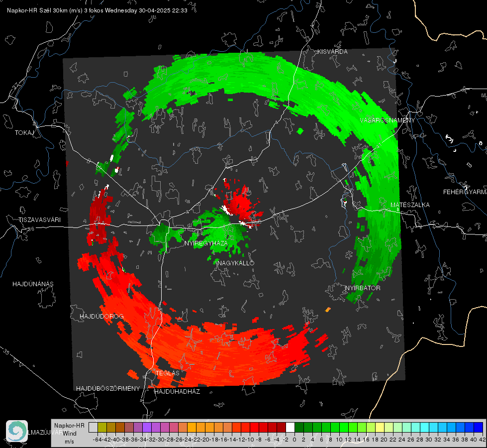Click the '0' value on legend scale
This screenshot has width=487, height=448.
click(294, 440)
